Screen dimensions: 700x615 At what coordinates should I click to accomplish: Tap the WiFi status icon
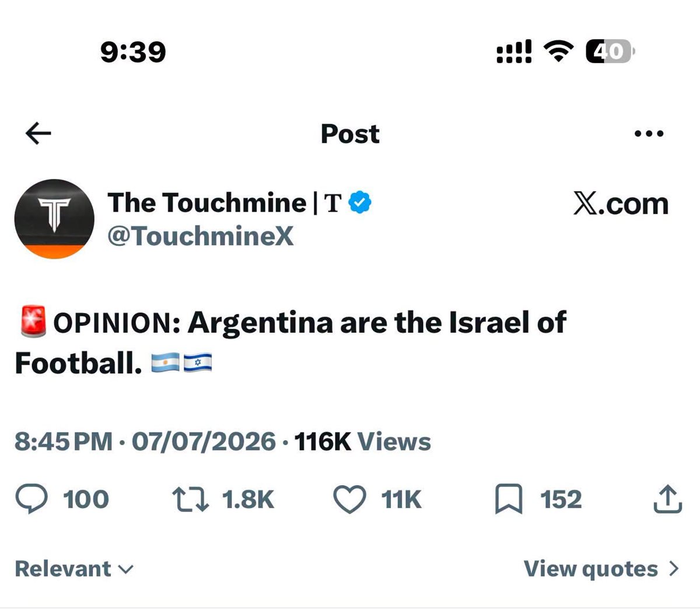[559, 51]
